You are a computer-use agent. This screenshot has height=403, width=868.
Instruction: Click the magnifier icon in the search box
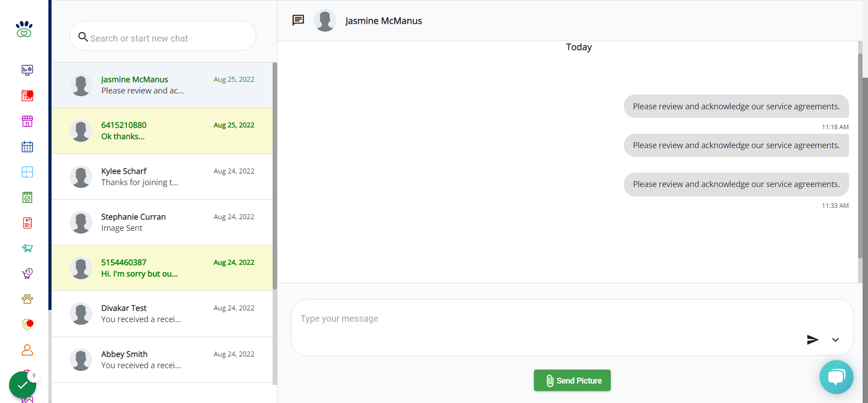[83, 37]
